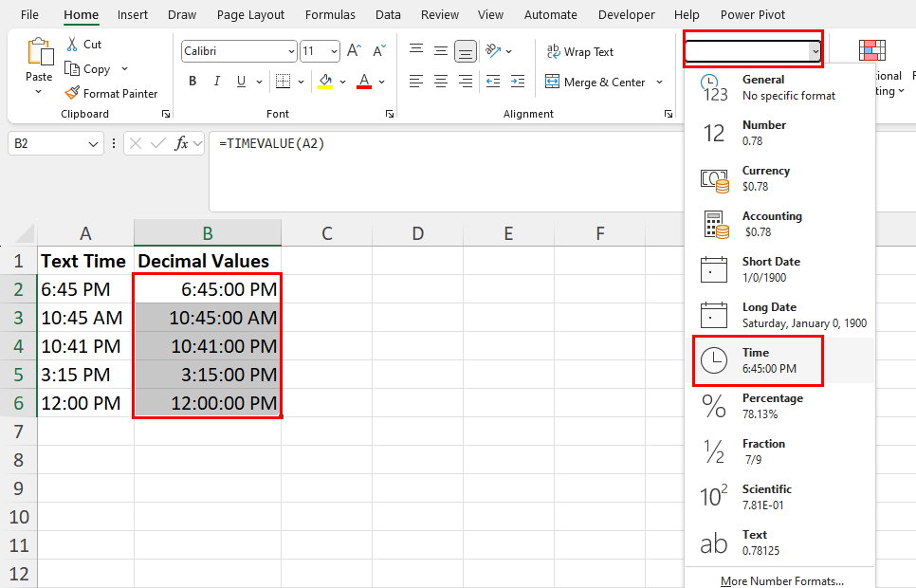The image size is (916, 588).
Task: Click the Insert Function fx icon
Action: pyautogui.click(x=182, y=143)
